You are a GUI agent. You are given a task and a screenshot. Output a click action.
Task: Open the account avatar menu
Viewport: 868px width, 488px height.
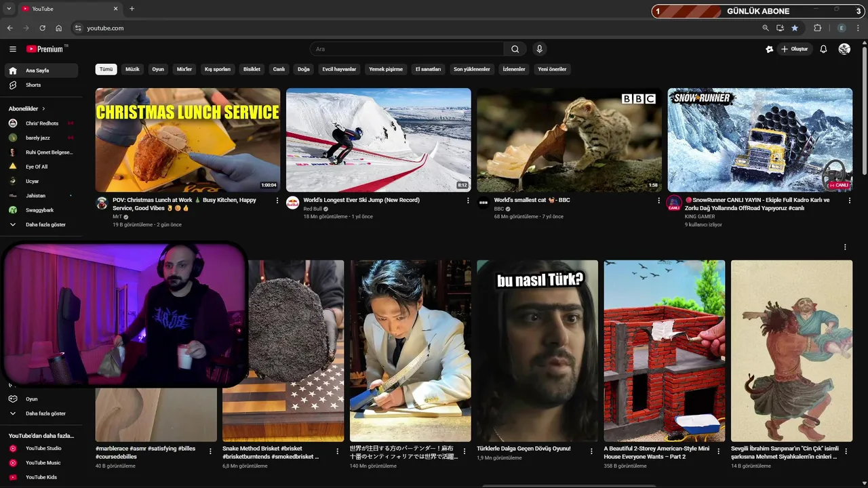point(844,49)
